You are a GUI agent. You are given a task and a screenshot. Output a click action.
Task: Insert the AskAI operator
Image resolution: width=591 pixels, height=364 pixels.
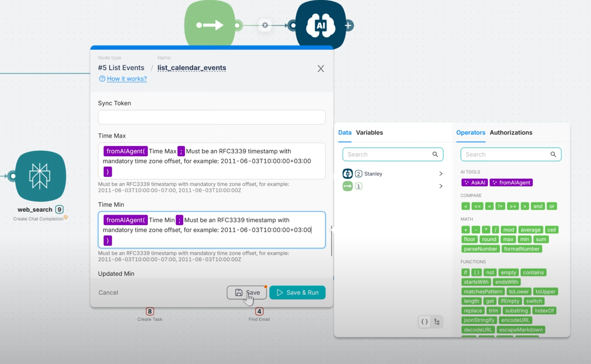[474, 182]
